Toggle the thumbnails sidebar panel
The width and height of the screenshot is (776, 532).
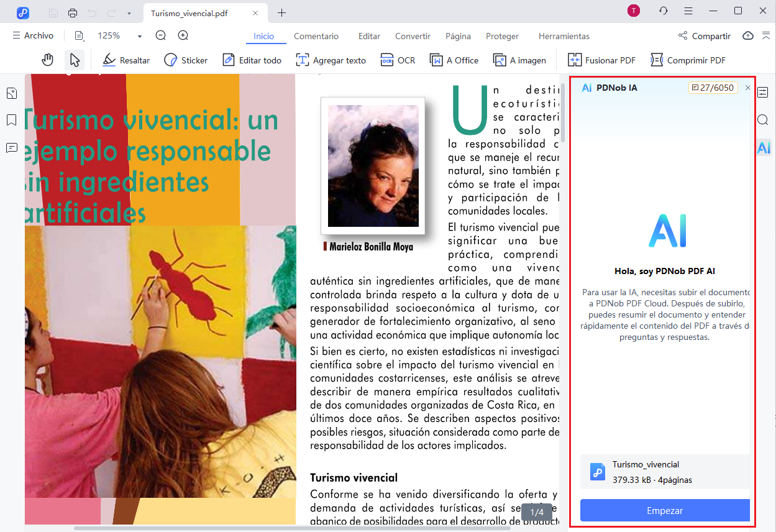click(11, 94)
